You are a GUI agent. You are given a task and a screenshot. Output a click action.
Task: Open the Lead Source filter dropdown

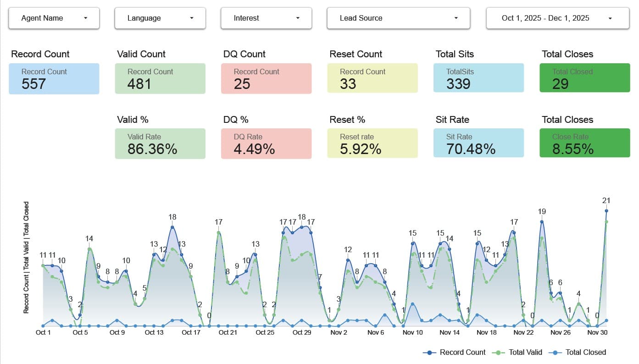tap(398, 18)
